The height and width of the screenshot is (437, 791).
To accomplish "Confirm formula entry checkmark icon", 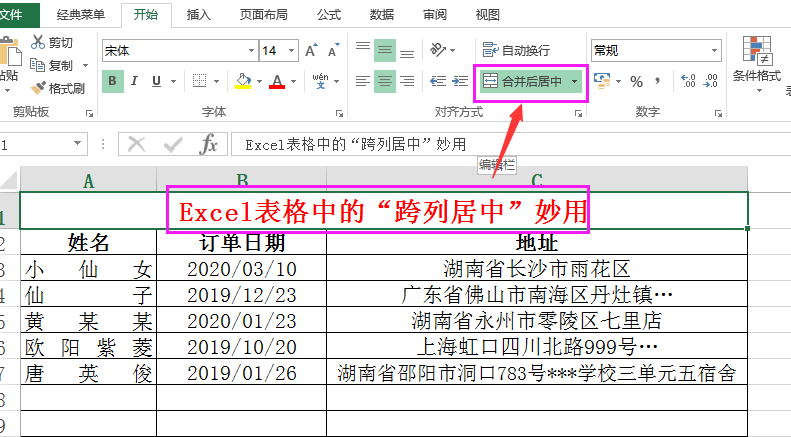I will point(173,145).
